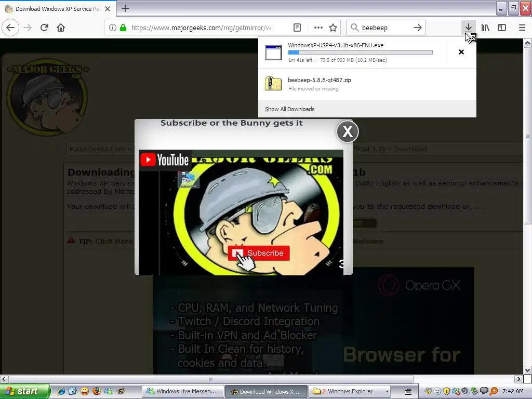The height and width of the screenshot is (399, 532).
Task: Open page actions three-dot menu
Action: [318, 28]
